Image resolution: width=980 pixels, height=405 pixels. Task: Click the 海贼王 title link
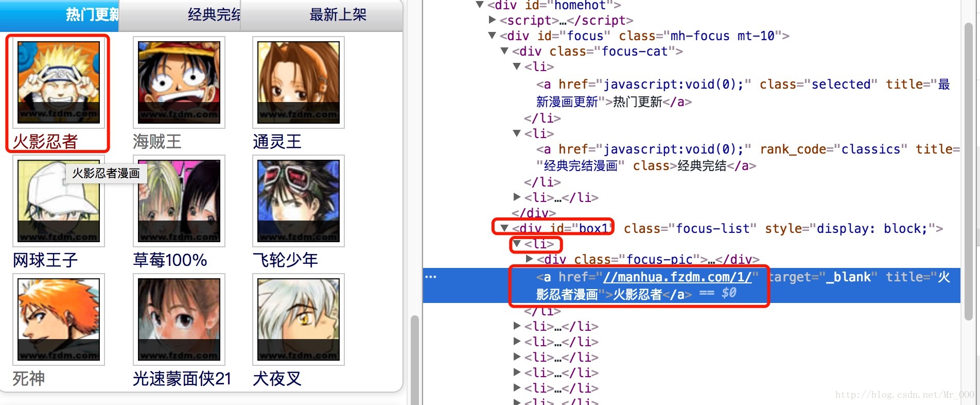tap(157, 141)
